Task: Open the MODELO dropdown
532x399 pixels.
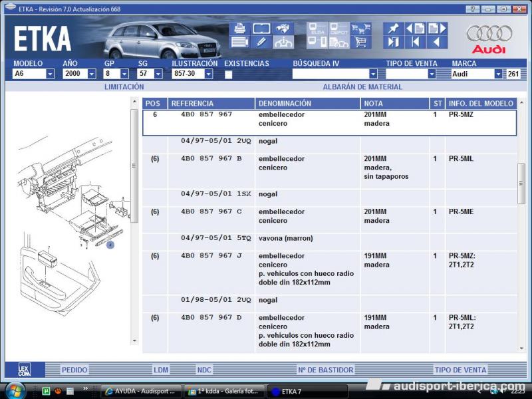Action: [50, 74]
